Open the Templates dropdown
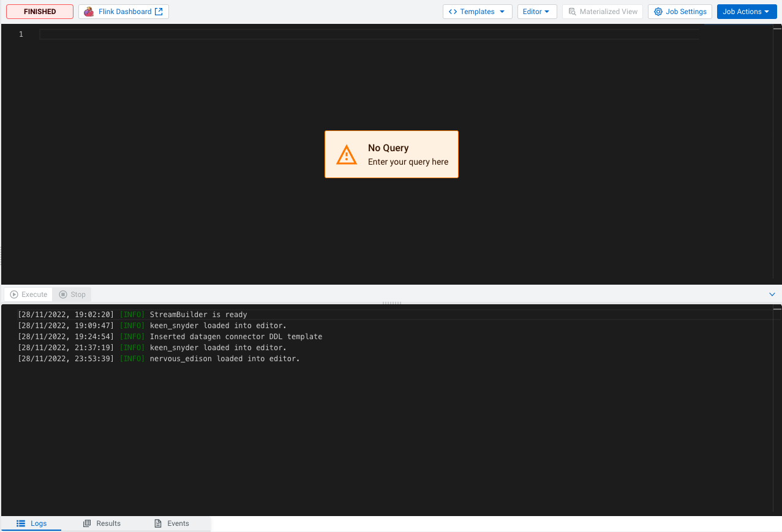 tap(477, 12)
